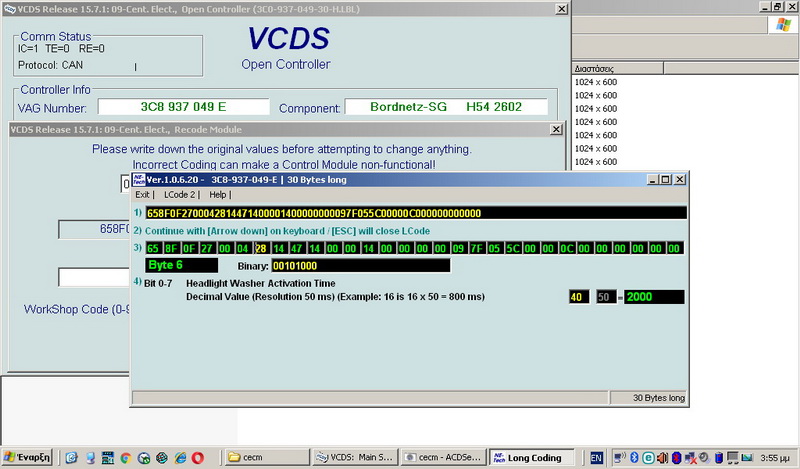The height and width of the screenshot is (469, 800).
Task: Edit the decimal value field showing 40
Action: point(579,297)
